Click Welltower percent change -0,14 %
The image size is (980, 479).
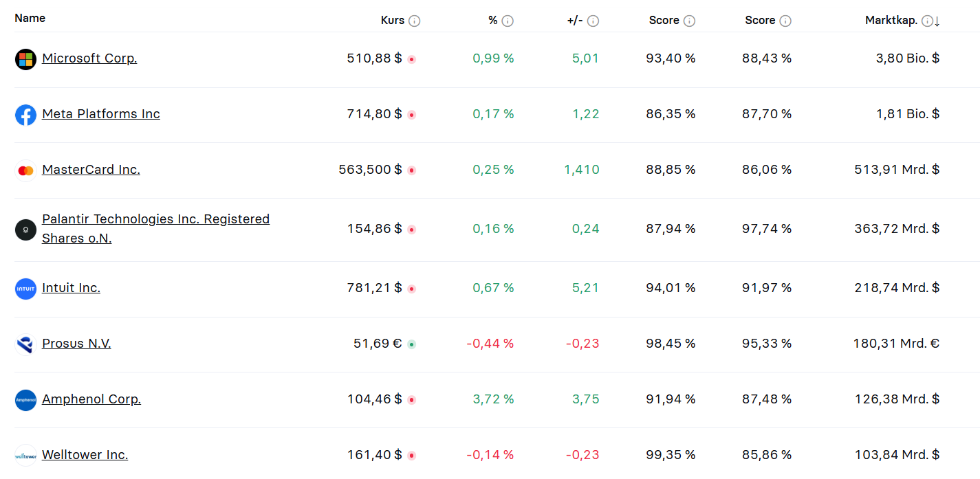490,454
